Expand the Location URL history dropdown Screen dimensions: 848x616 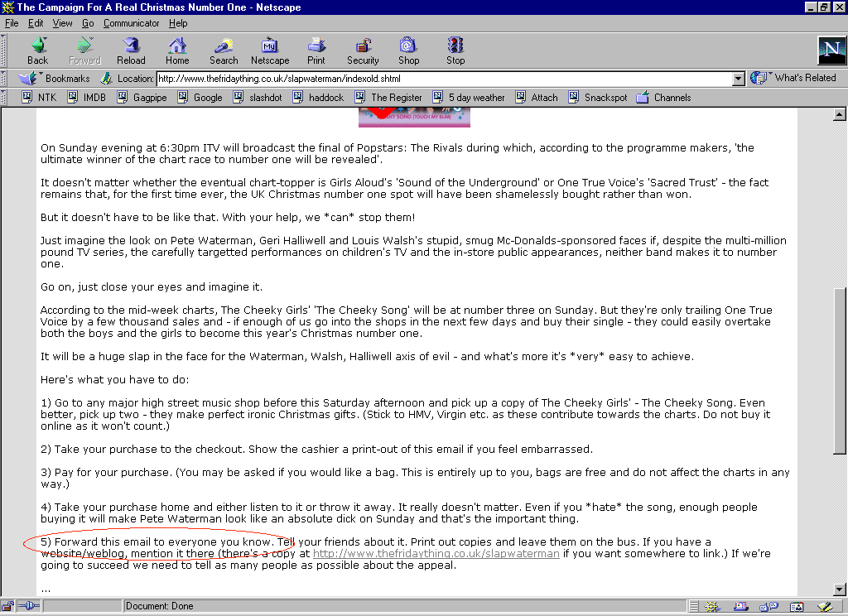[739, 79]
